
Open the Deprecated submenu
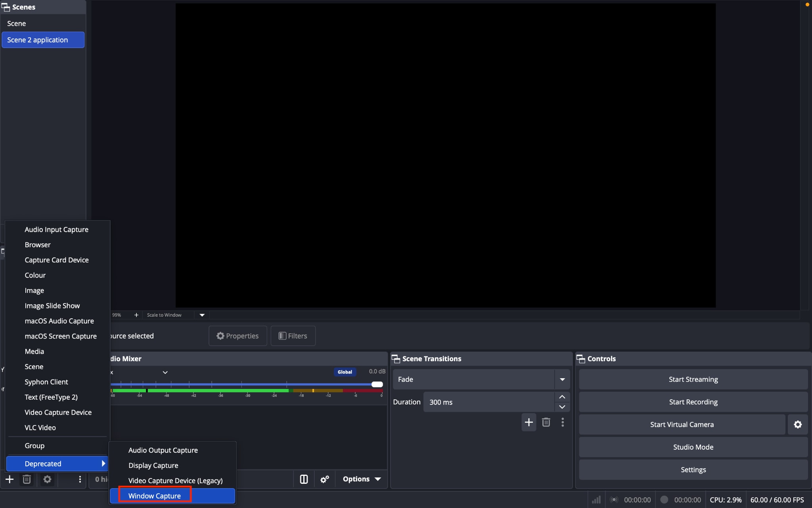click(57, 464)
